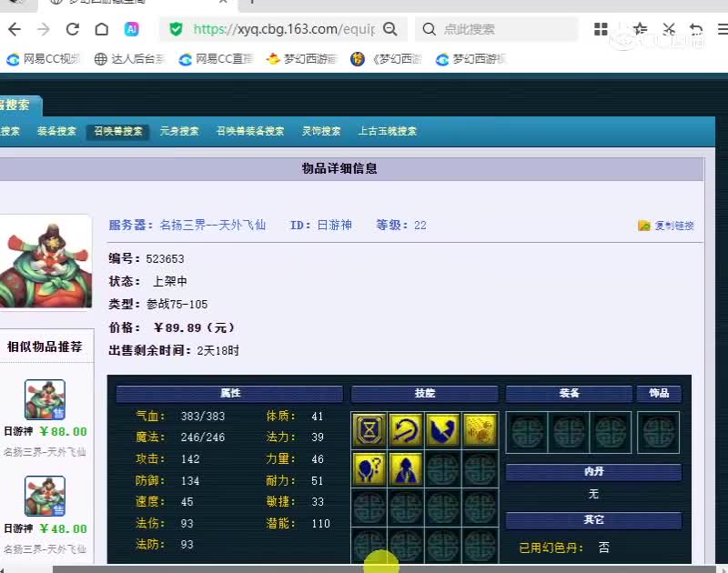The width and height of the screenshot is (728, 573).
Task: Select the golden pattern skill icon
Action: (x=480, y=430)
